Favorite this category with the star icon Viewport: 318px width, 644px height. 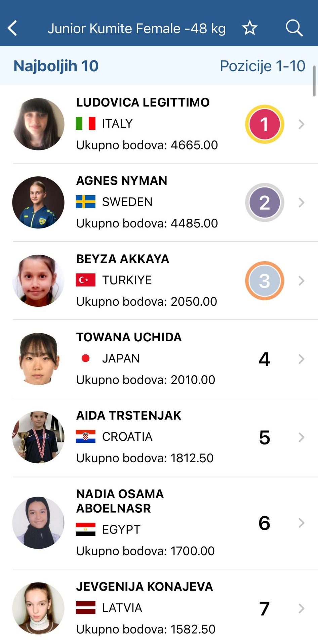click(249, 28)
